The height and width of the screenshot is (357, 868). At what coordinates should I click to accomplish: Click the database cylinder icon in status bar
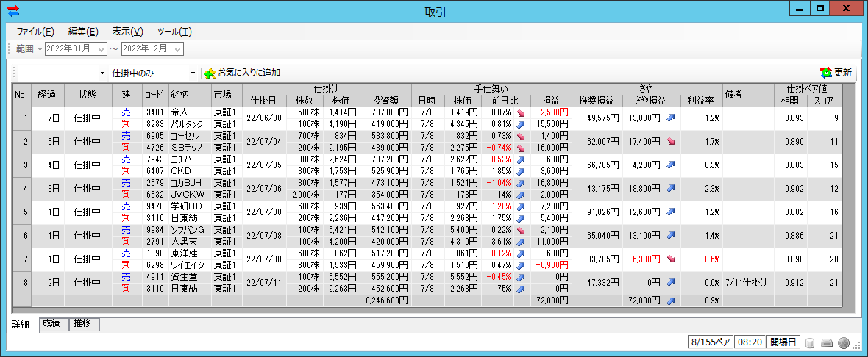[810, 342]
